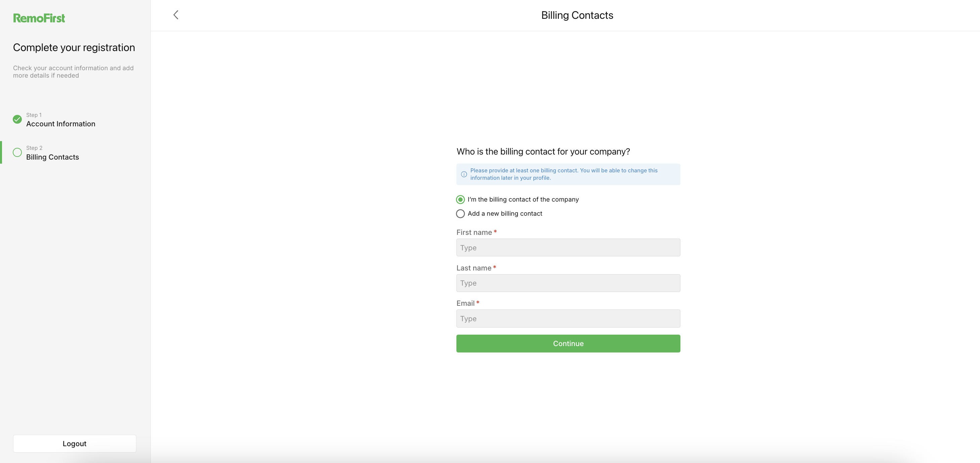Click the "Billing Contacts" page heading
The image size is (980, 463).
tap(577, 15)
